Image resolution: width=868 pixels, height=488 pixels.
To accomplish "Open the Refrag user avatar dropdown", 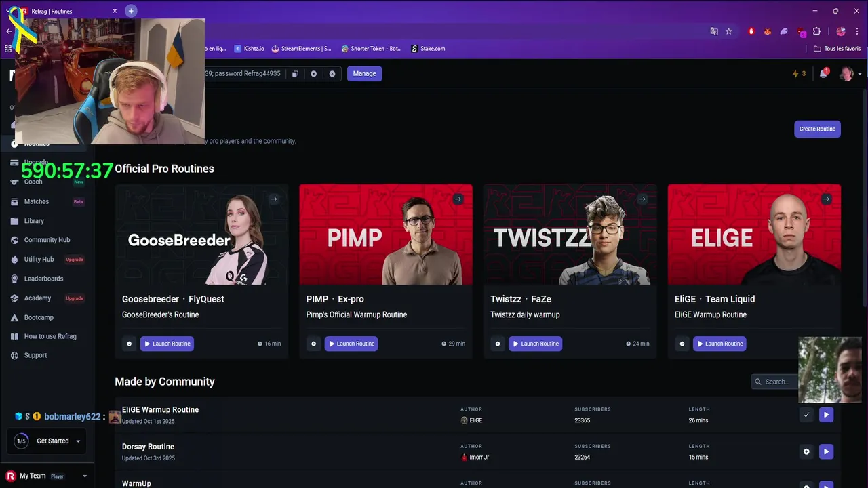I will (x=850, y=74).
